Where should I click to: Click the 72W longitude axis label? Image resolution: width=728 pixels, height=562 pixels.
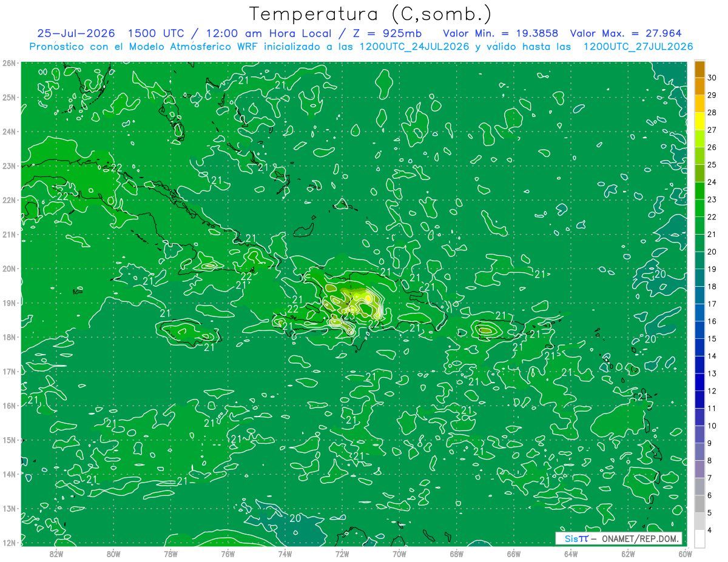[x=342, y=553]
